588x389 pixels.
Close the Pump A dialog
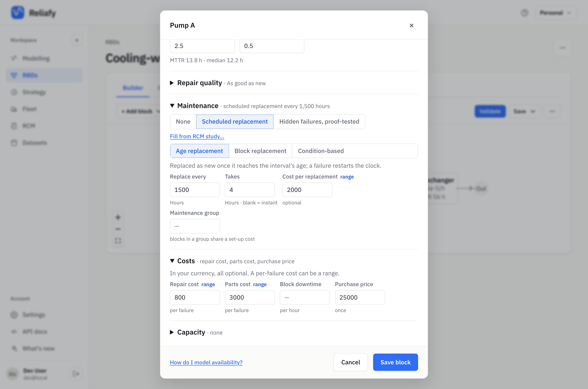[x=411, y=25]
